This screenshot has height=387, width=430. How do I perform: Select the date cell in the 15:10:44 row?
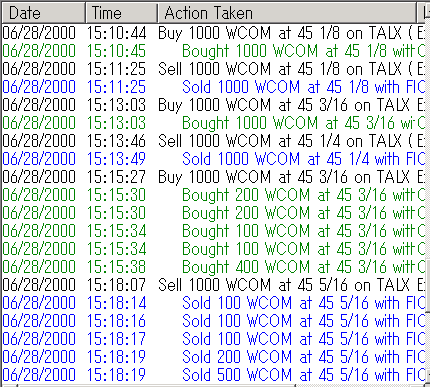39,33
